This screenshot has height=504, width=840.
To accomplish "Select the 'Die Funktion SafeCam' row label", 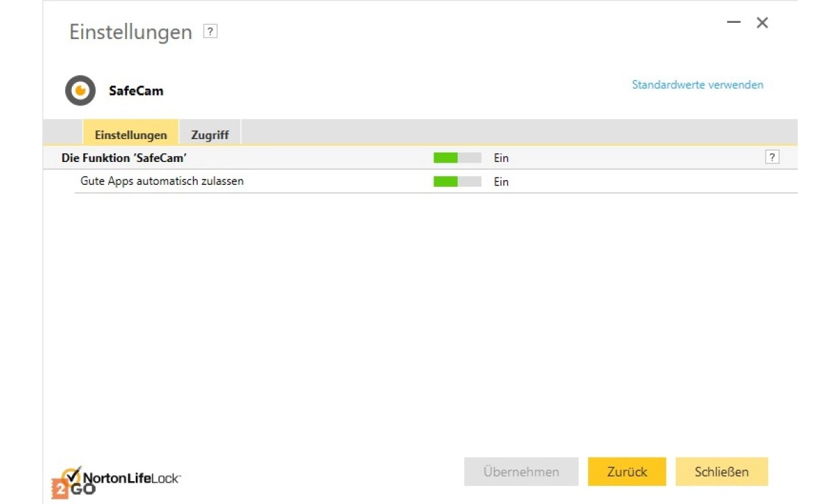I will (x=124, y=158).
